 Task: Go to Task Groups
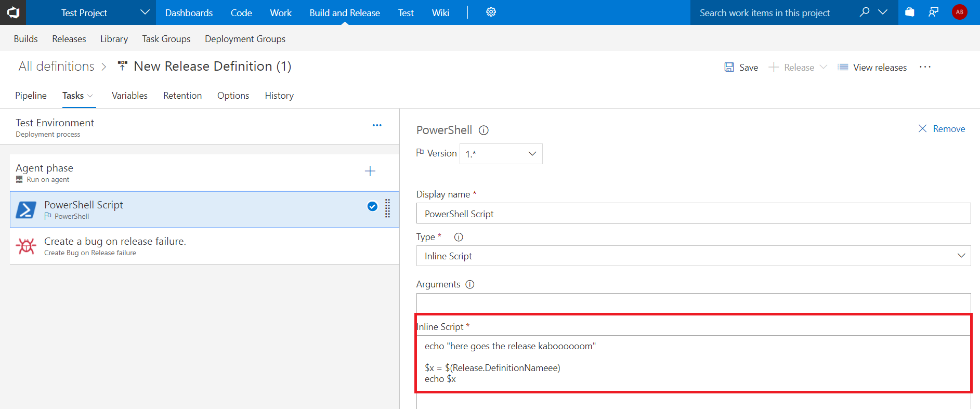pyautogui.click(x=166, y=39)
